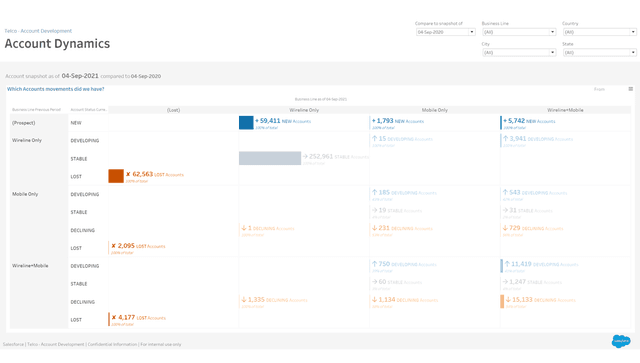
Task: Click the Account Dynamics heading
Action: 57,44
